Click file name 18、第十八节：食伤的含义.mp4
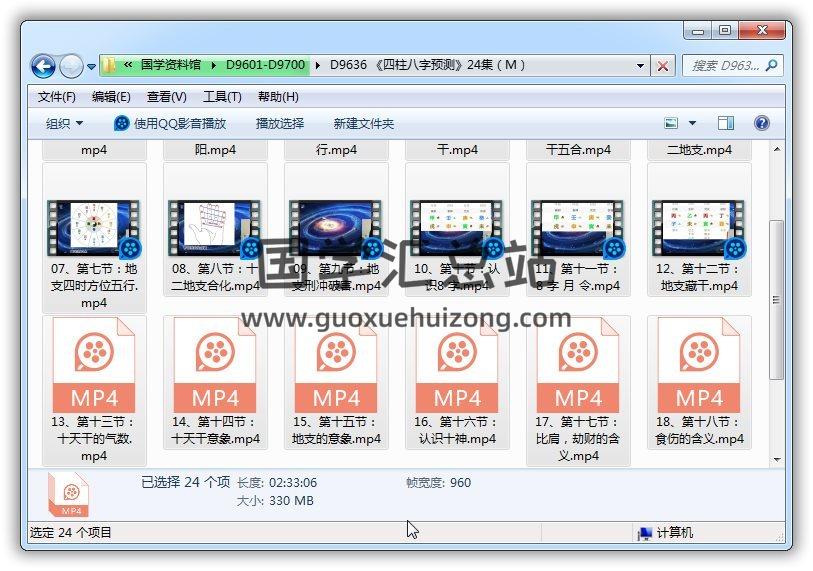The height and width of the screenshot is (571, 813). click(699, 430)
